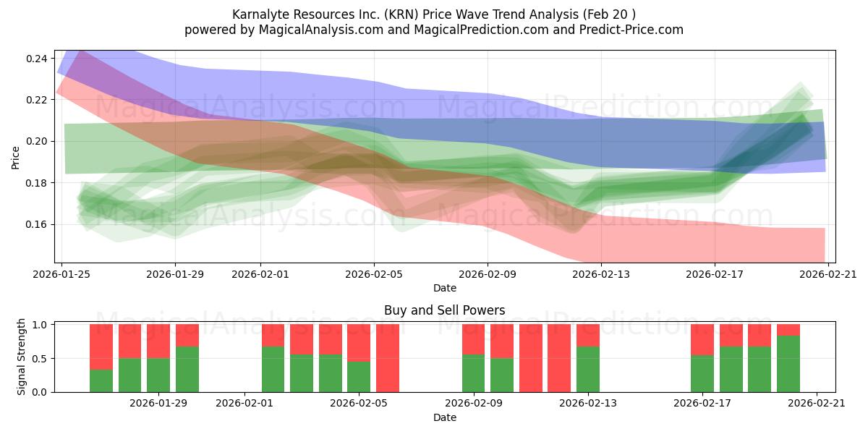This screenshot has height=434, width=868.
Task: Click "2026-02-01" under the Buy and Sell Powers chart
Action: (x=244, y=404)
